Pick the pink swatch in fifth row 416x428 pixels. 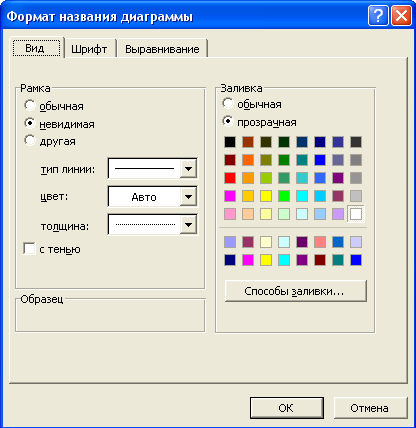click(x=230, y=214)
